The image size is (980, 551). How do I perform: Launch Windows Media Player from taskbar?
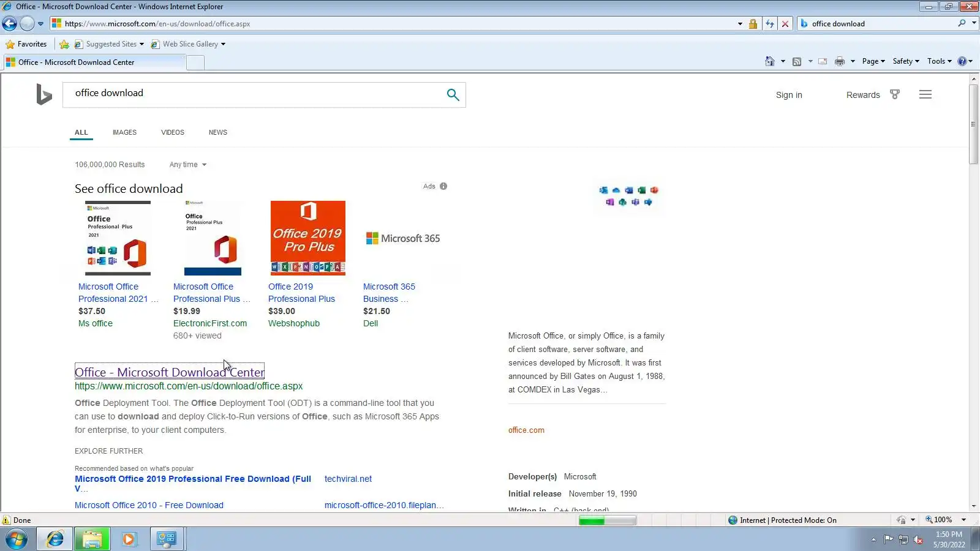click(129, 539)
